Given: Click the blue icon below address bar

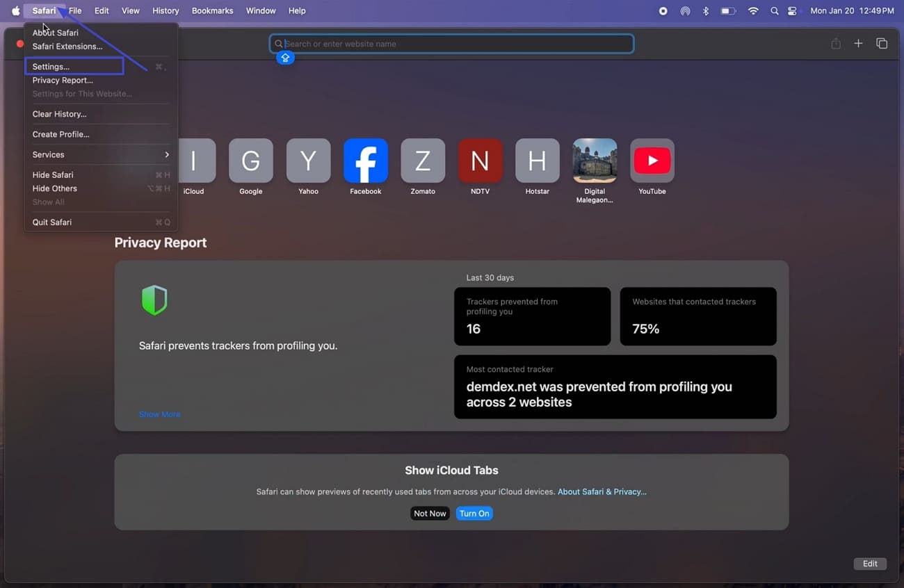Looking at the screenshot, I should point(285,58).
